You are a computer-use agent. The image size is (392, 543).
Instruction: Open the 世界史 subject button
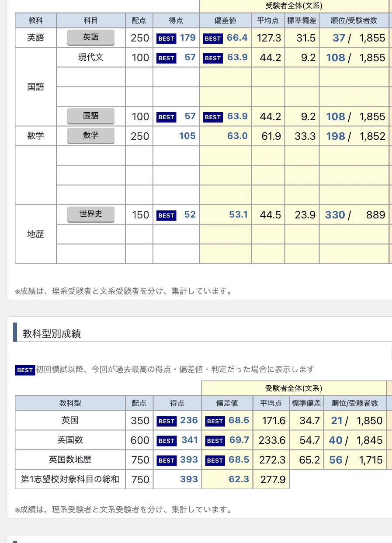tap(91, 214)
